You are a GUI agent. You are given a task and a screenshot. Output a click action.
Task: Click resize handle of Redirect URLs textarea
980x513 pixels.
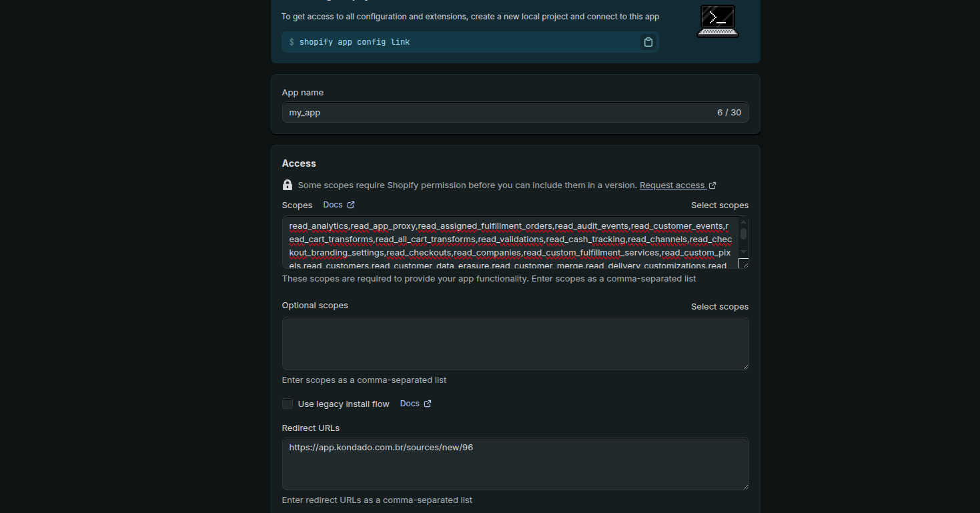point(745,486)
